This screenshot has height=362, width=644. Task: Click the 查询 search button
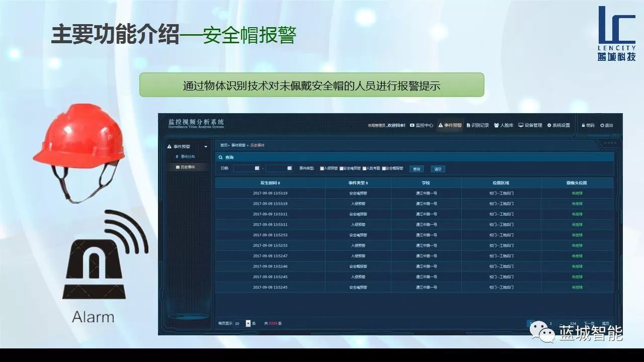tap(416, 169)
